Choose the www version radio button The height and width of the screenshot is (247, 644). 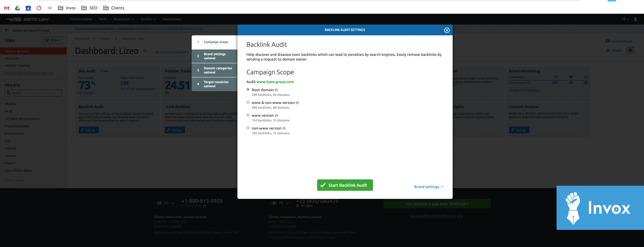pyautogui.click(x=248, y=115)
